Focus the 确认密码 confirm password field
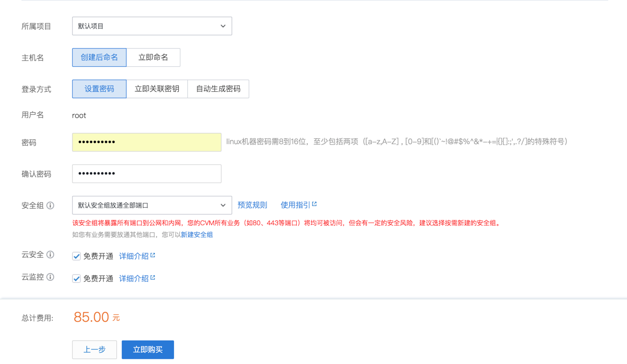Viewport: 627px width, 364px height. pyautogui.click(x=147, y=173)
